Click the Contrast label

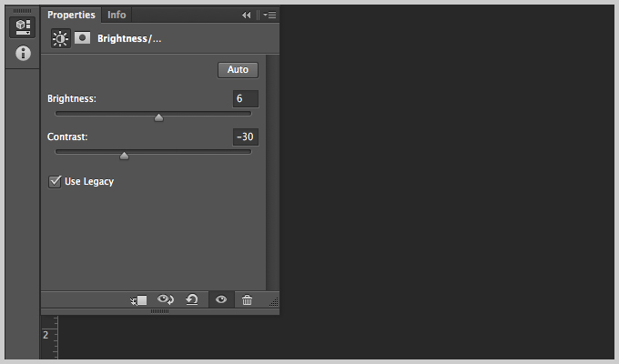(67, 137)
